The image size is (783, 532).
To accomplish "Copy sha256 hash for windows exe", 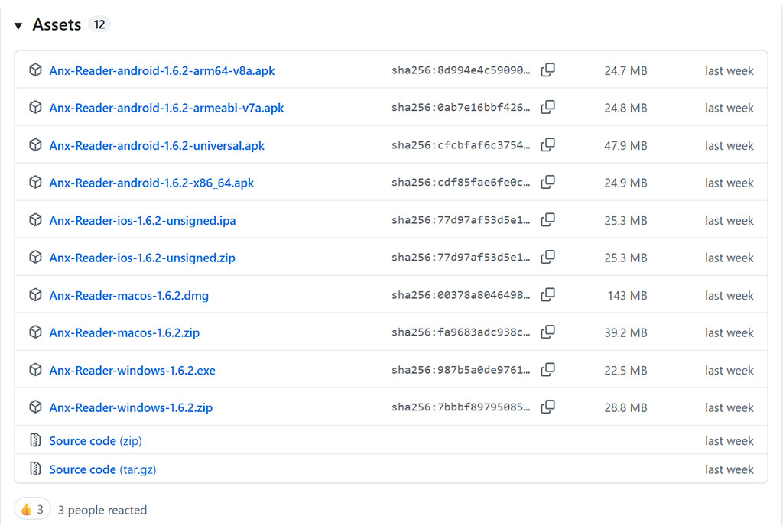I will pos(547,369).
